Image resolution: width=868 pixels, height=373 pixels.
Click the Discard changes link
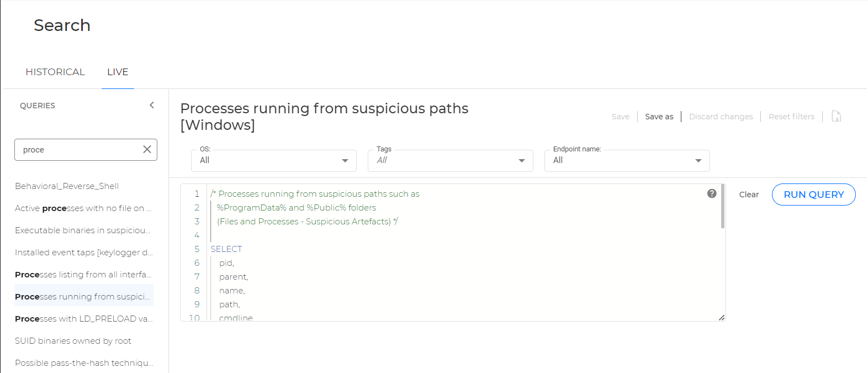[721, 117]
